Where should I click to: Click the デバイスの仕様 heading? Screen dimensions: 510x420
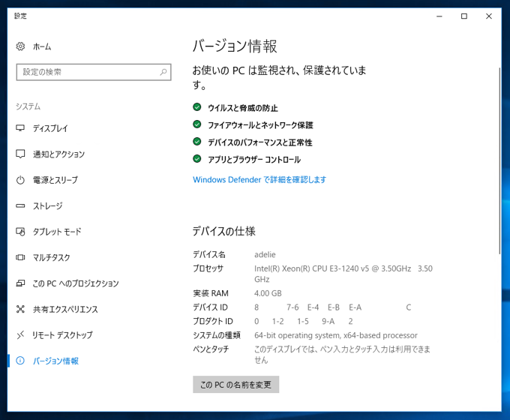[223, 231]
